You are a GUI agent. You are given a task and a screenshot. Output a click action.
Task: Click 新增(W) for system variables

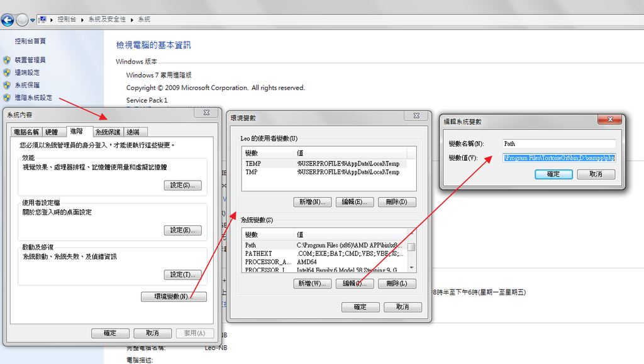click(313, 283)
